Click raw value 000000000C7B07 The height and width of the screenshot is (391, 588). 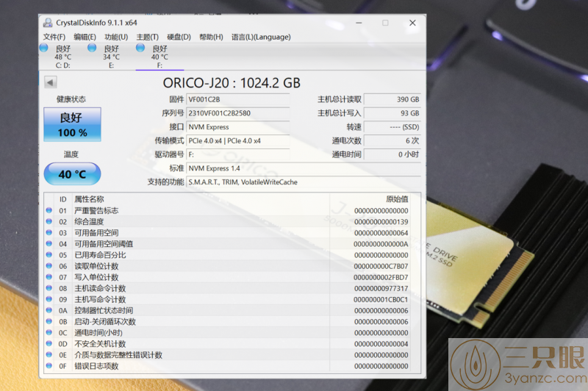(381, 267)
